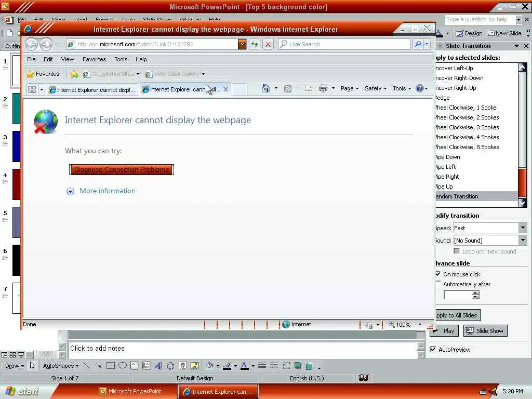This screenshot has width=532, height=399.
Task: Open the Speed dropdown showing Fast
Action: [523, 228]
